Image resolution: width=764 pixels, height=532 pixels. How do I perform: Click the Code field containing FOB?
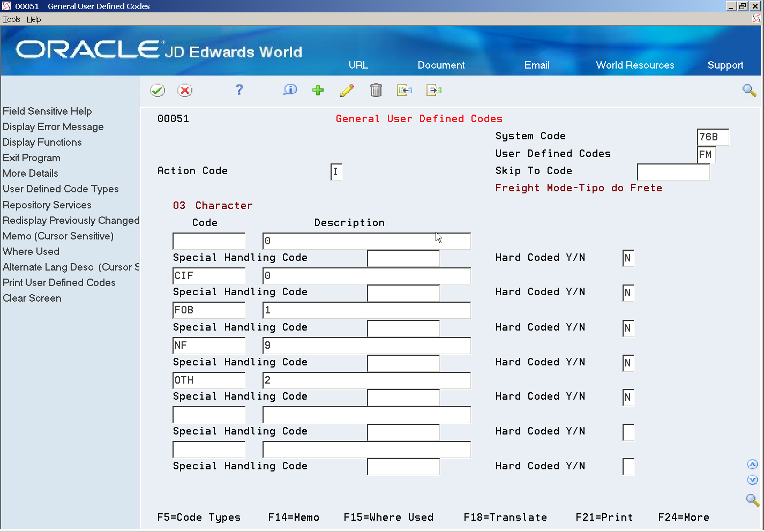click(x=209, y=310)
